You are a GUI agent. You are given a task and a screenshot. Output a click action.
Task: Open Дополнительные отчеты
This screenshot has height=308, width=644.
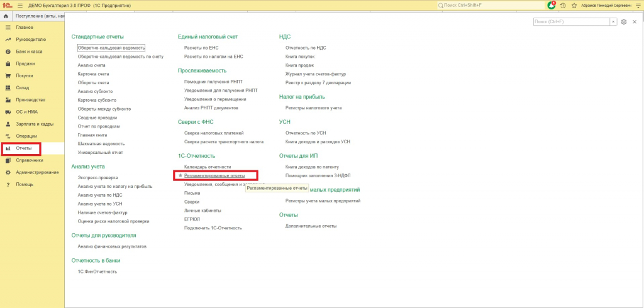point(311,226)
